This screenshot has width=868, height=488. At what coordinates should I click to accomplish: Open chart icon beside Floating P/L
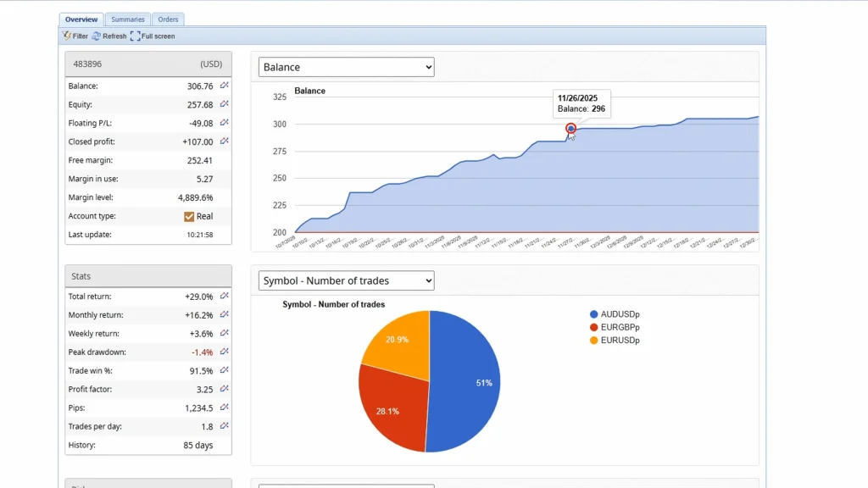pyautogui.click(x=225, y=123)
